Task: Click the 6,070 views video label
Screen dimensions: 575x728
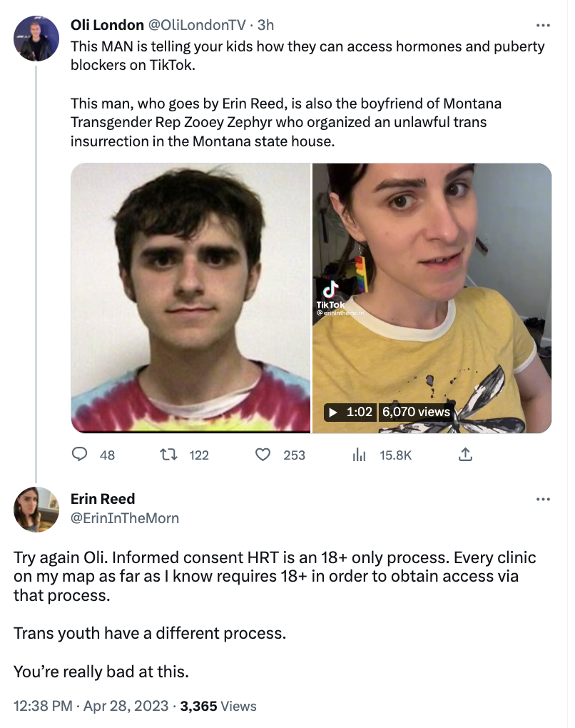Action: click(x=416, y=413)
